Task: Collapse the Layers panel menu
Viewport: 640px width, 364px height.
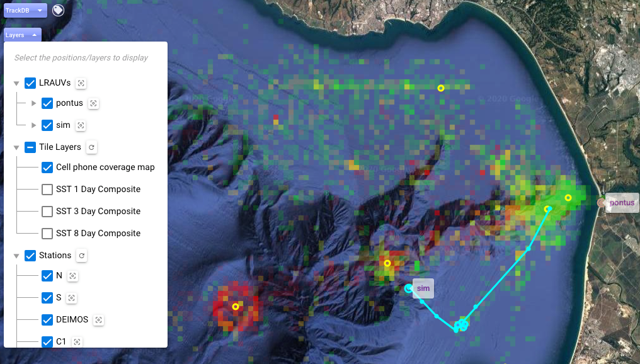Action: pyautogui.click(x=23, y=35)
